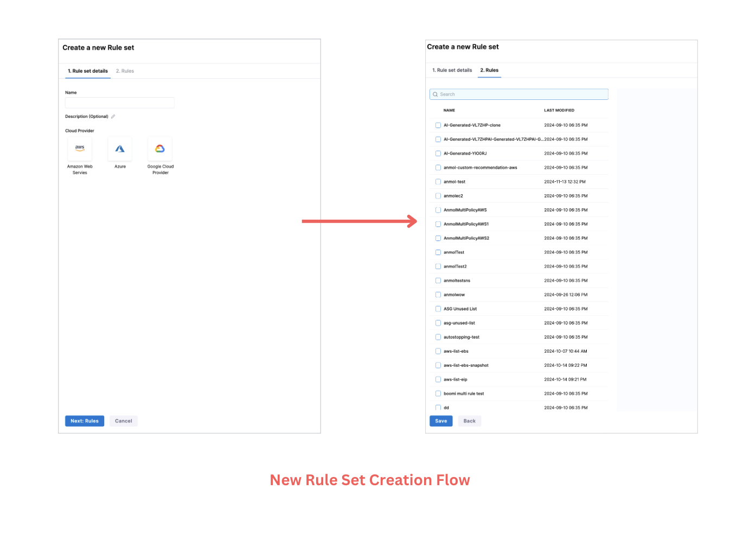Viewport: 756px width, 534px height.
Task: Pick the Google Cloud Provider icon
Action: click(160, 148)
